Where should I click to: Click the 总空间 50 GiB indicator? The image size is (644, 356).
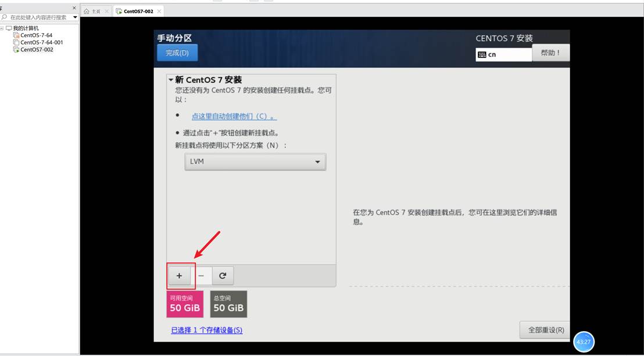point(228,304)
